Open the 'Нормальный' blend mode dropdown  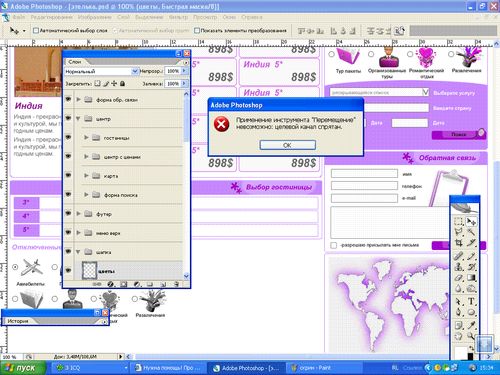(135, 71)
